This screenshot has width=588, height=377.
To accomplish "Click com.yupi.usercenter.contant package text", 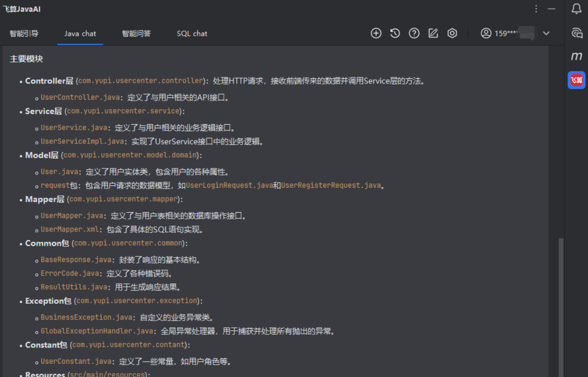I will point(129,345).
